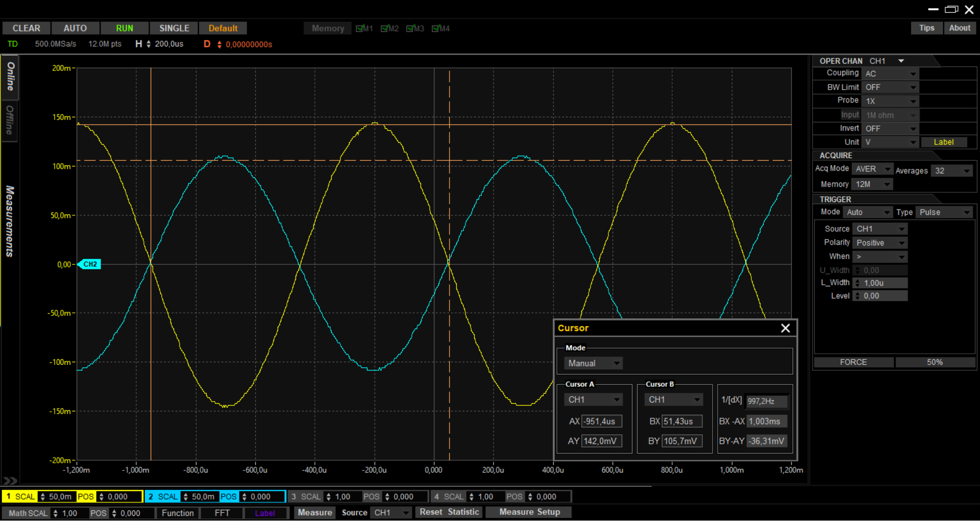Click the purple math Label button

(265, 513)
